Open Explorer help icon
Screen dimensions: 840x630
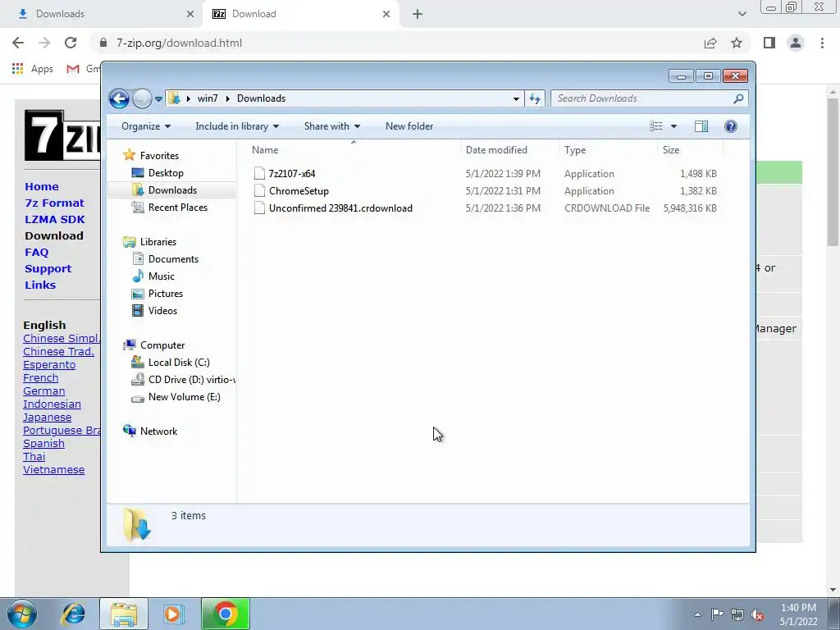(x=731, y=126)
